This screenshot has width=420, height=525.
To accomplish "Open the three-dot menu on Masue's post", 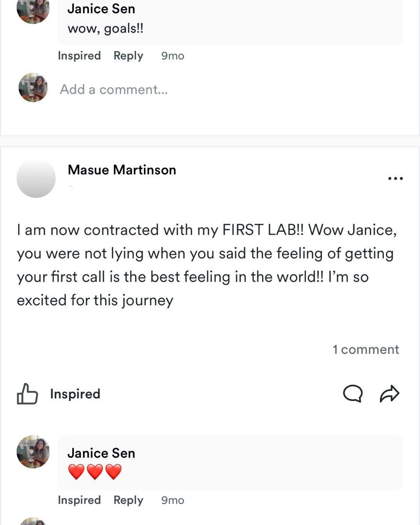I will pyautogui.click(x=395, y=178).
